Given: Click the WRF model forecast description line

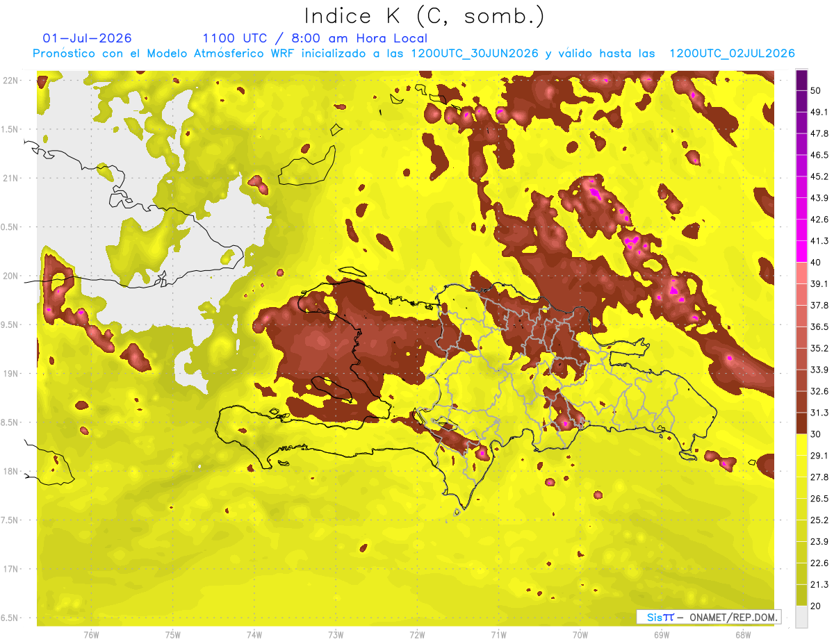Looking at the screenshot, I should click(x=414, y=53).
